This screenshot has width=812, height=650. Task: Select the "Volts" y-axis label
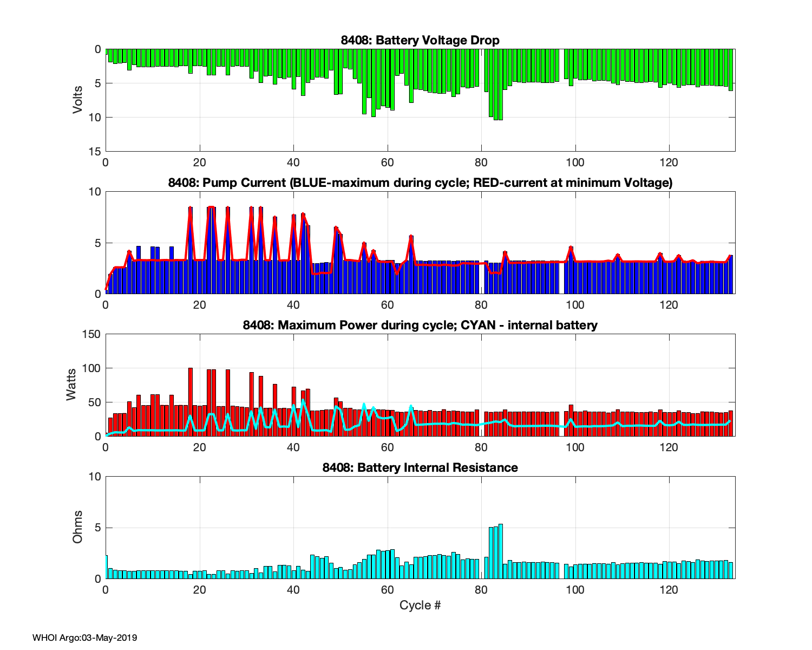click(x=78, y=100)
